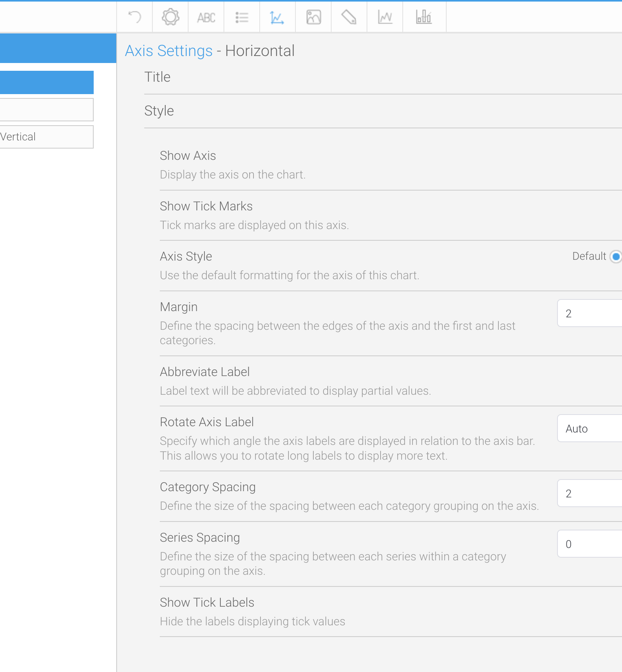Collapse the Style section

159,111
